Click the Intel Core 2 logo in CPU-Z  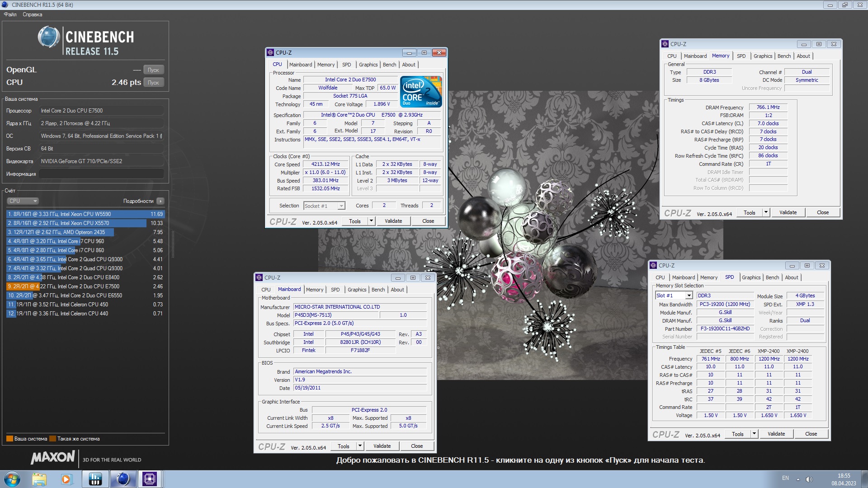(421, 92)
